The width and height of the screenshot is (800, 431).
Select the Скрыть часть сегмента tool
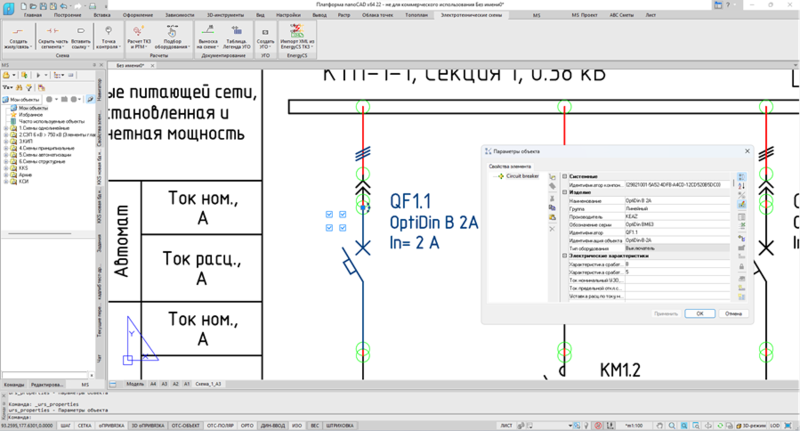point(54,37)
